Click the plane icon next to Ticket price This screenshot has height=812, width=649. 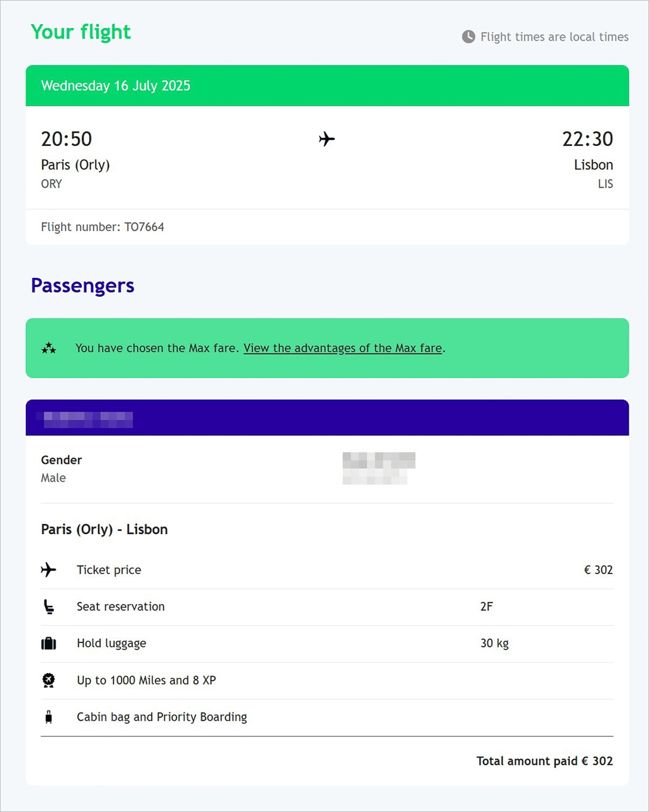click(x=49, y=570)
